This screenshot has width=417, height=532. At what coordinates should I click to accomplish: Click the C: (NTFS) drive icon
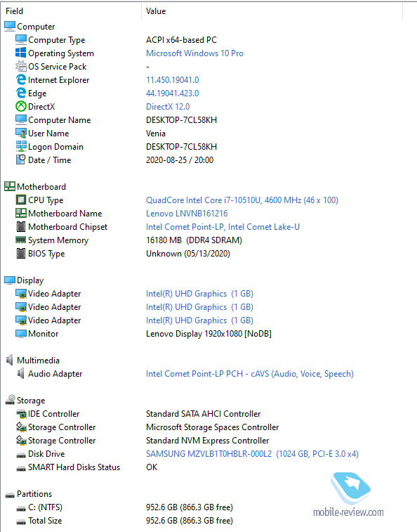pyautogui.click(x=20, y=508)
